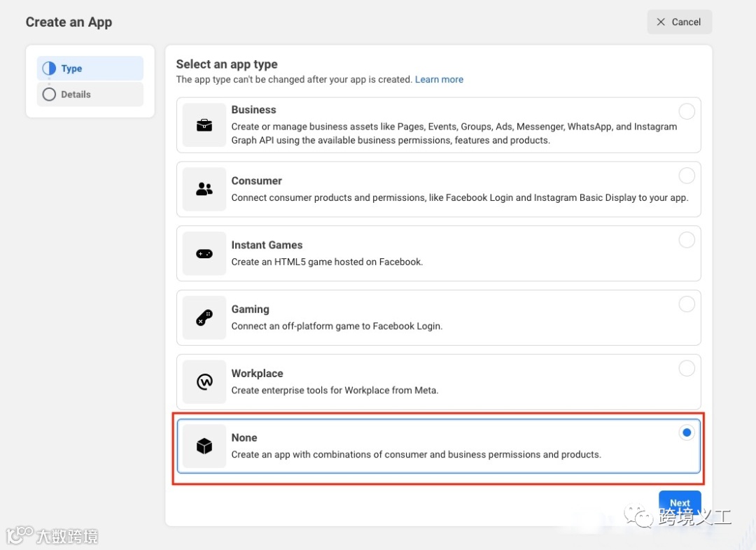Screen dimensions: 756x550
Task: Select the Instant Games radio button
Action: point(687,240)
